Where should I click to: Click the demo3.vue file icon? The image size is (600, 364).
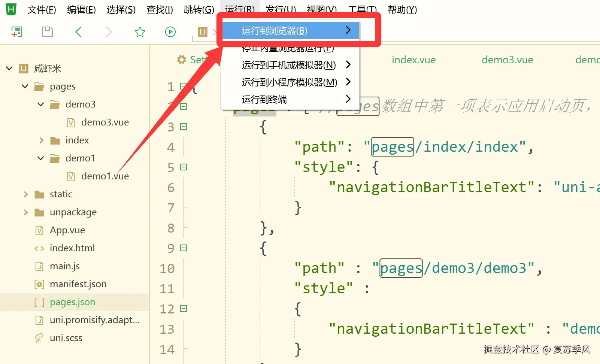[71, 122]
